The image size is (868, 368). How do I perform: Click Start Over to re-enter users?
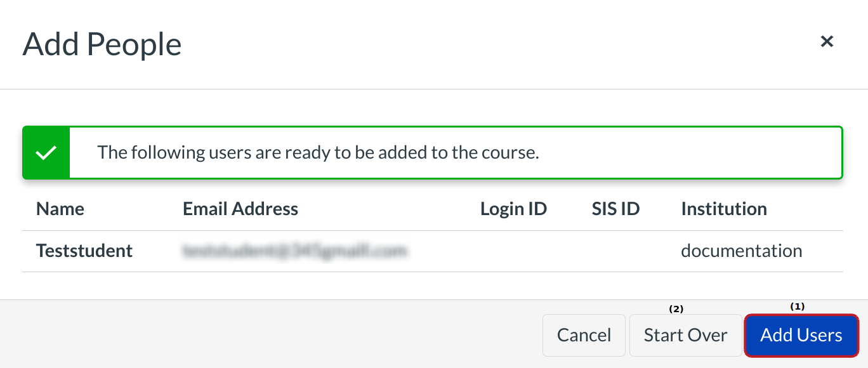click(685, 335)
